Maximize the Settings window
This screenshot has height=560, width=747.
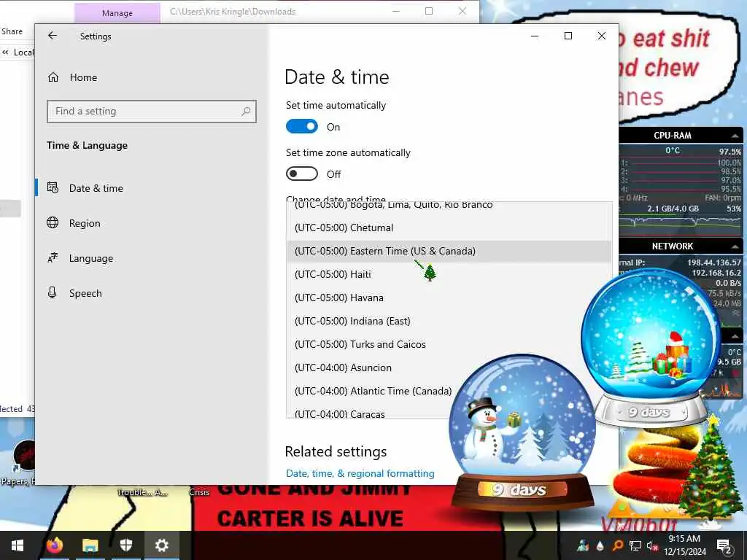click(x=568, y=36)
